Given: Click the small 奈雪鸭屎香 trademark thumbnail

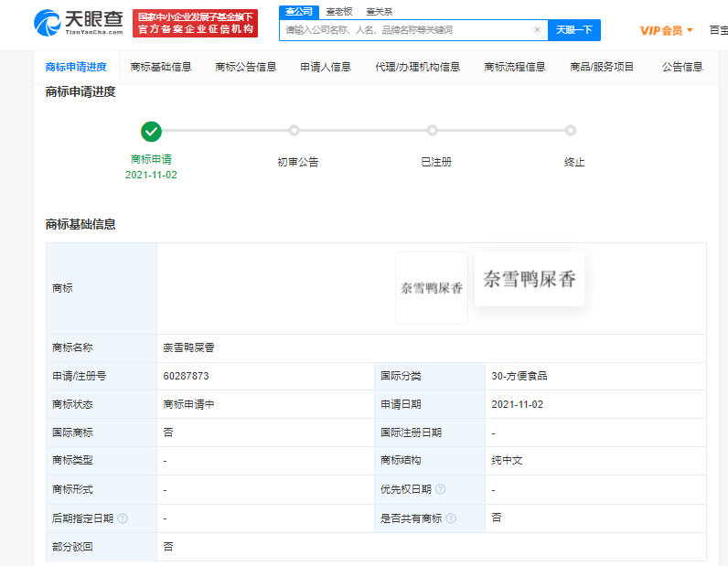Looking at the screenshot, I should click(x=432, y=288).
